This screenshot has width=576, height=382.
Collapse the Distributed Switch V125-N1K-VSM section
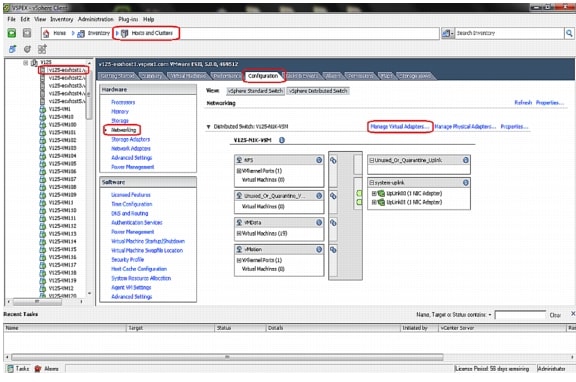[x=208, y=127]
